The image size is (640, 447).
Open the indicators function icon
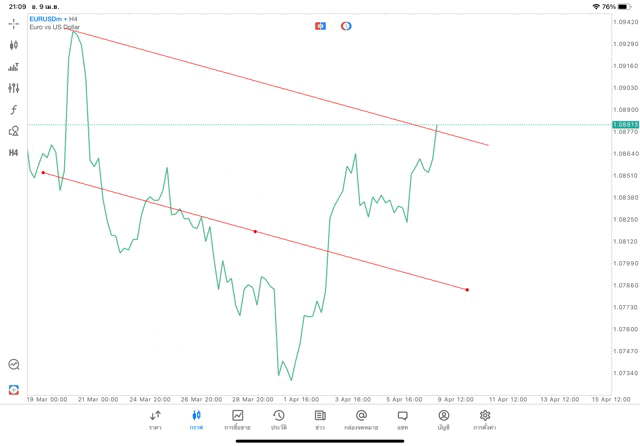click(x=14, y=109)
